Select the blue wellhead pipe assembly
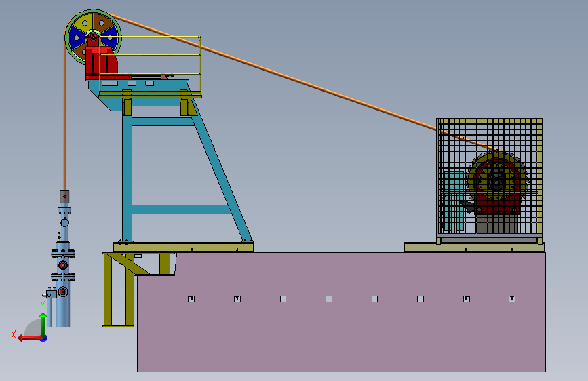Viewport: 588px width, 381px height. (63, 266)
